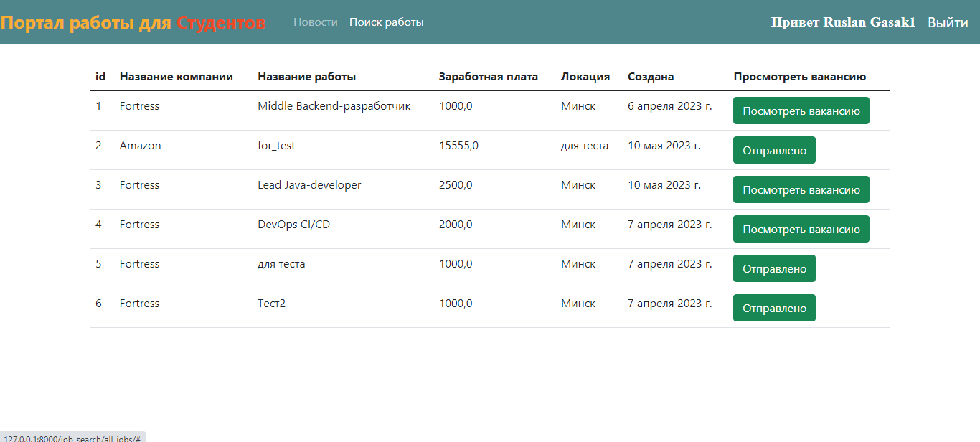Go to Поиск работы page
The height and width of the screenshot is (442, 980).
coord(387,22)
